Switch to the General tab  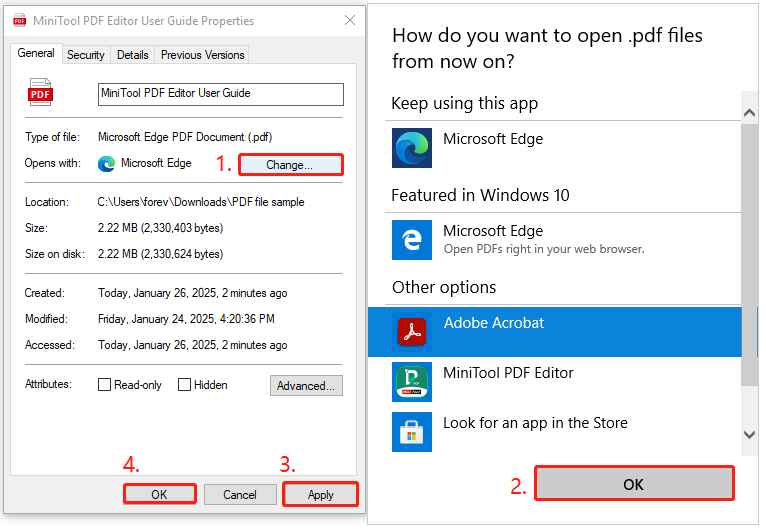[x=36, y=53]
